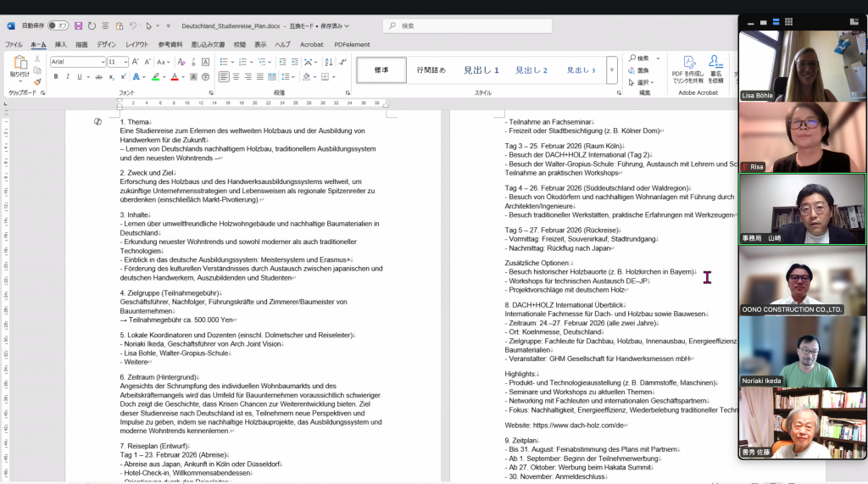Apply the 見出し 1 heading style
This screenshot has height=484, width=868.
(481, 70)
